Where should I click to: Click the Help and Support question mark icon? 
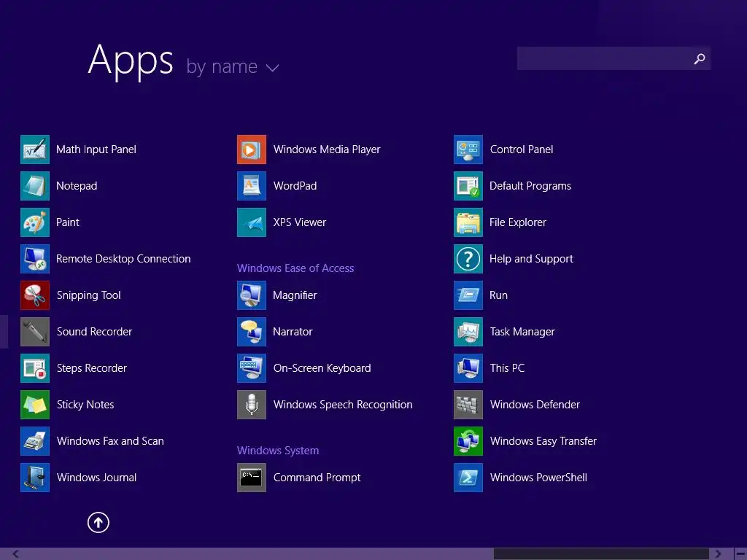tap(468, 259)
